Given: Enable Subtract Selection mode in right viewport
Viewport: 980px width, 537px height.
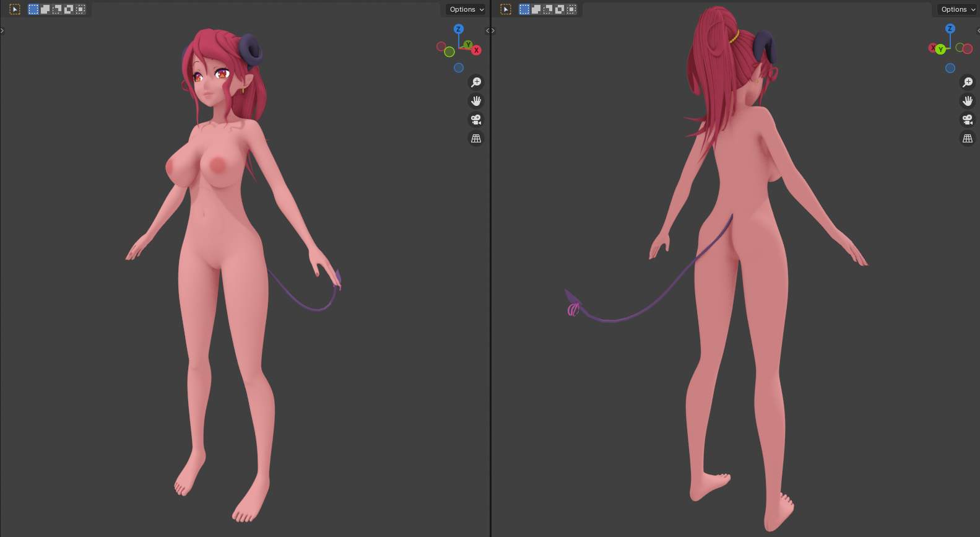Looking at the screenshot, I should (x=548, y=9).
